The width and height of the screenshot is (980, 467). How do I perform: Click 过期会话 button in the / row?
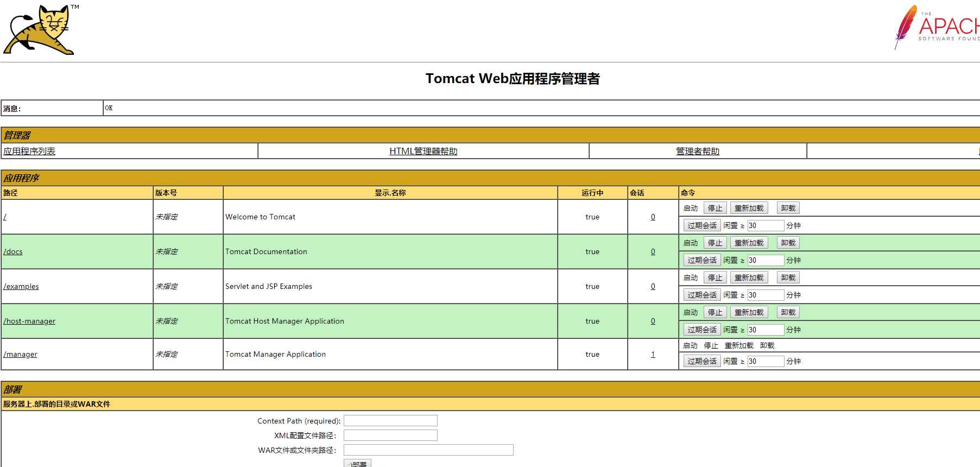click(x=702, y=225)
